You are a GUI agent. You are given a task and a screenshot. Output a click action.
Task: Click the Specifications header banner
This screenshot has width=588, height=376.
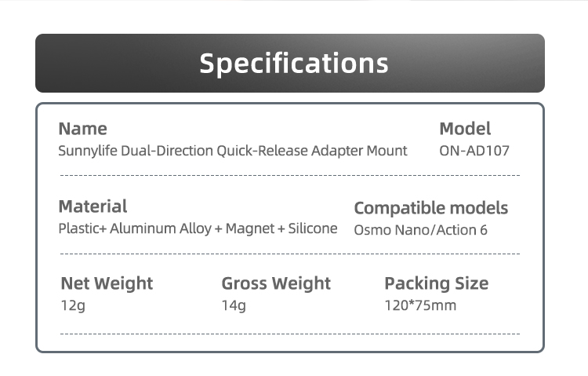(290, 63)
